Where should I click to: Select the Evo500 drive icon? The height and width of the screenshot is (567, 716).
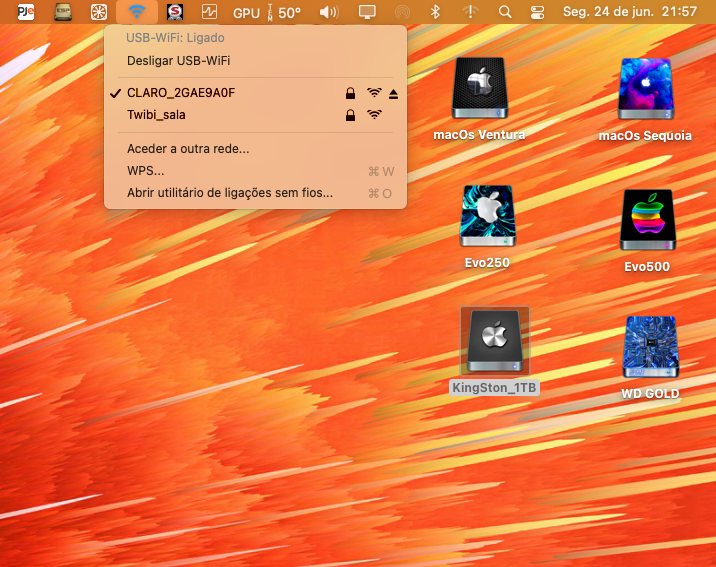[648, 220]
